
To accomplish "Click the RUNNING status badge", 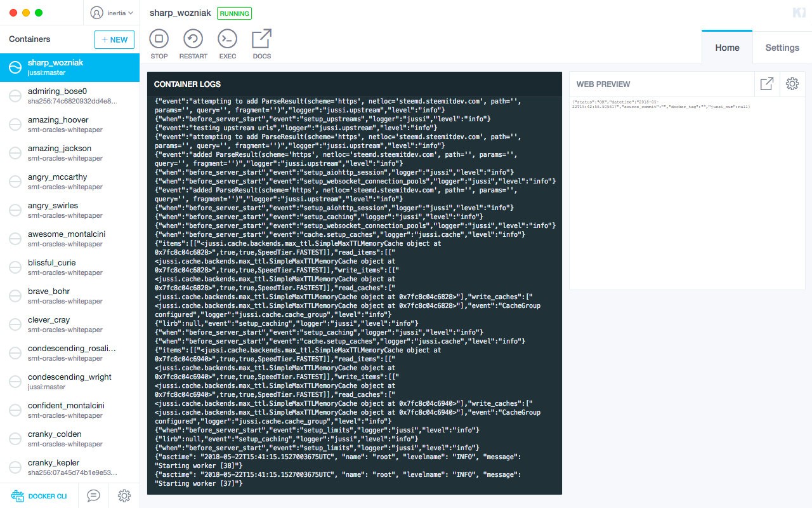I will (234, 13).
